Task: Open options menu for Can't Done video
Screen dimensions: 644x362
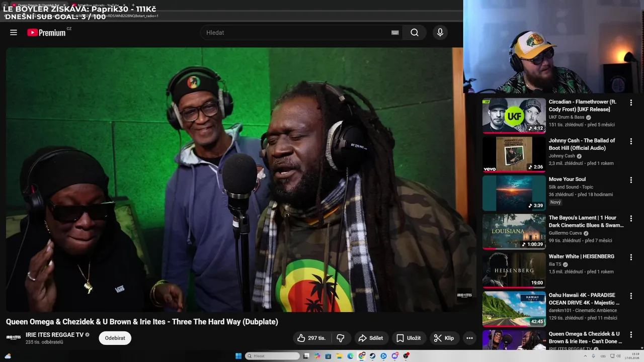Action: point(631,335)
